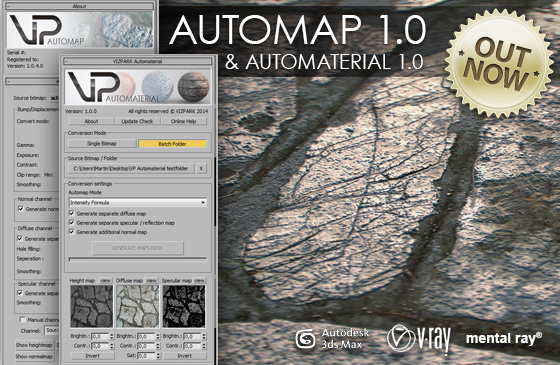Click the mental ray logo
Screen dimensions: 560x365
504,338
